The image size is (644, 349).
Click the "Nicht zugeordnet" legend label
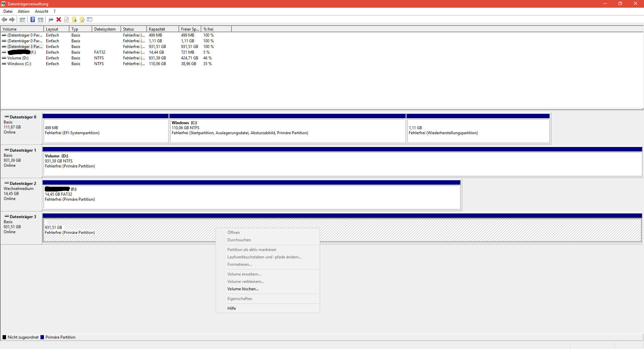[23, 337]
